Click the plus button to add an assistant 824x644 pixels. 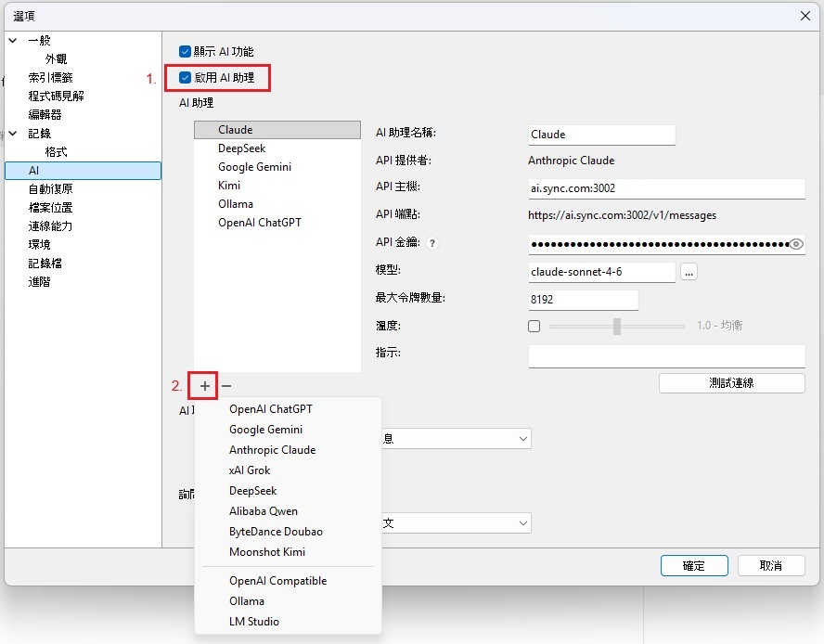(204, 386)
